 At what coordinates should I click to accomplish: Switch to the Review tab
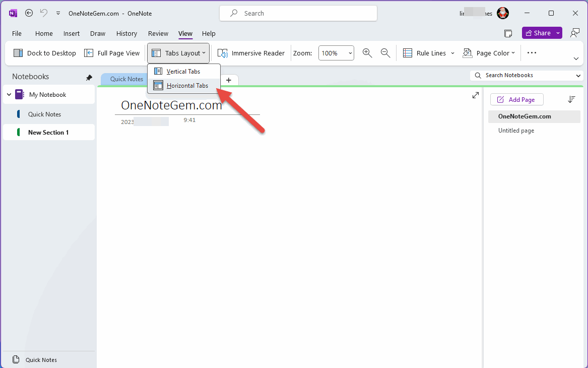tap(158, 33)
